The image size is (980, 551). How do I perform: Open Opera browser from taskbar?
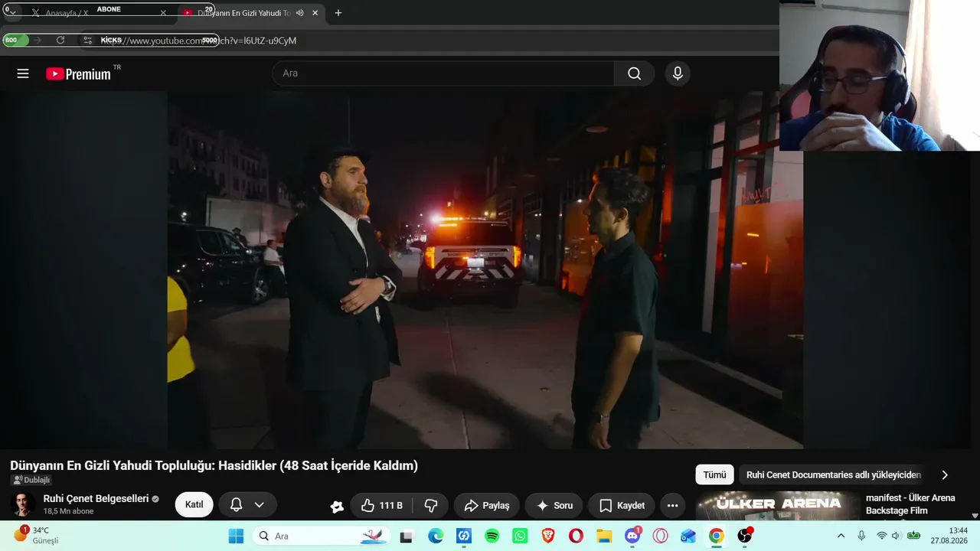click(x=576, y=536)
